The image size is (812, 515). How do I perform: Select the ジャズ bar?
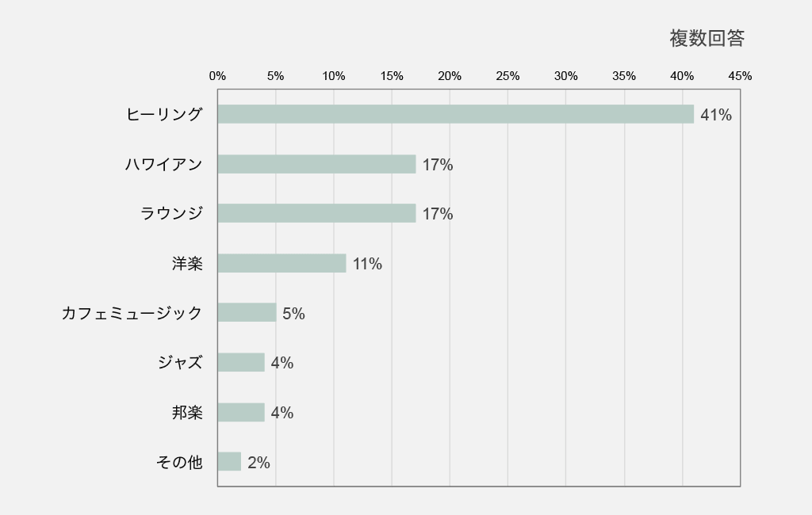(x=241, y=362)
